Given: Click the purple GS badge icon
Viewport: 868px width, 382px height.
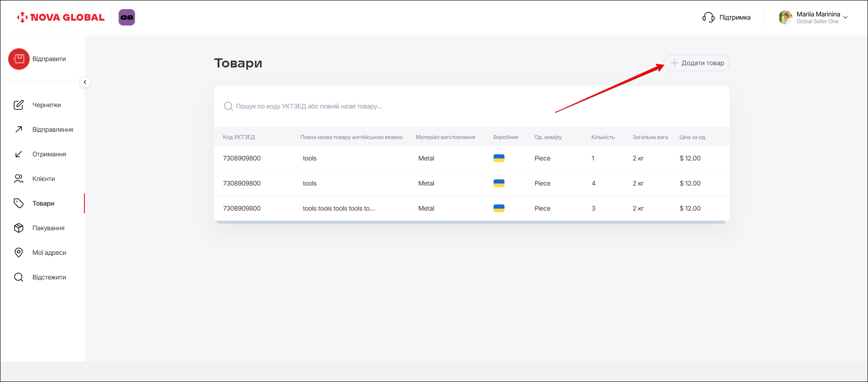Looking at the screenshot, I should tap(127, 17).
